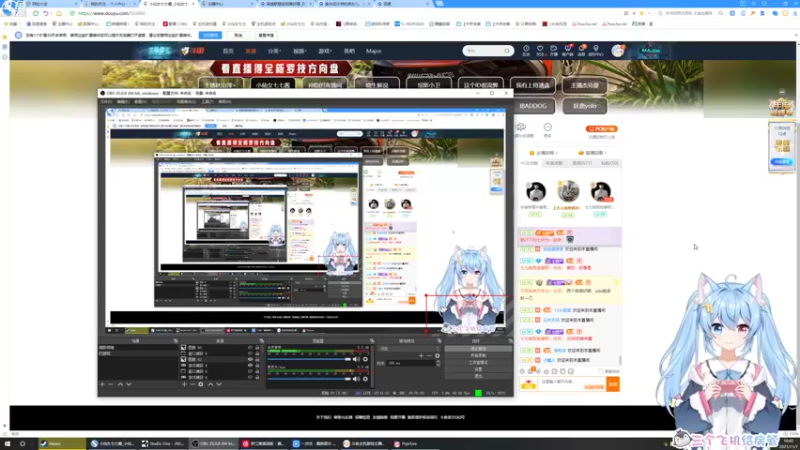Click the Douyu search magnifier icon

(507, 51)
